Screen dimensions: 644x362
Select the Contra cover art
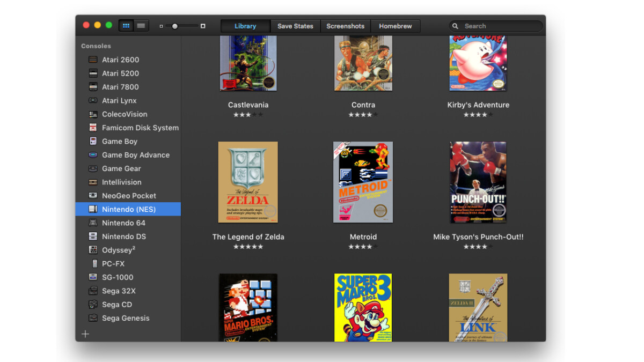(363, 63)
